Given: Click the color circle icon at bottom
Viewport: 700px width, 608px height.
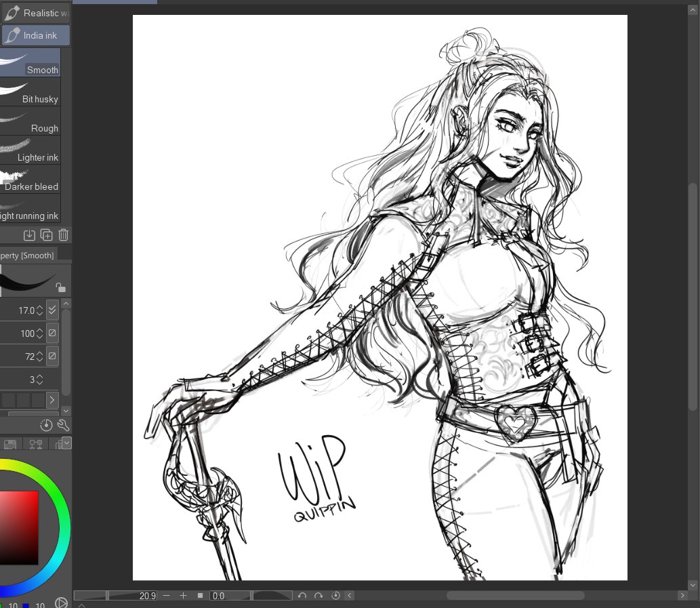Looking at the screenshot, I should (x=61, y=603).
